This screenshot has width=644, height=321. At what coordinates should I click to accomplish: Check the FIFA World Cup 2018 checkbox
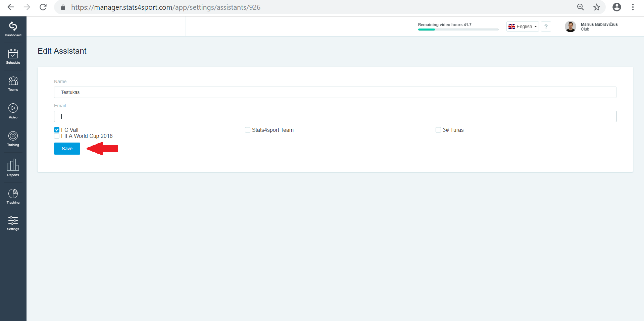(x=57, y=136)
